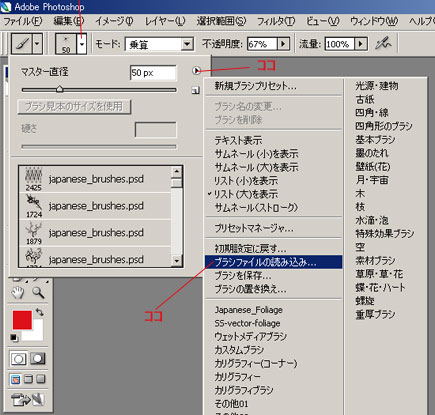Screen dimensions: 435x415
Task: Click the Brush tool preset icon
Action: [22, 43]
